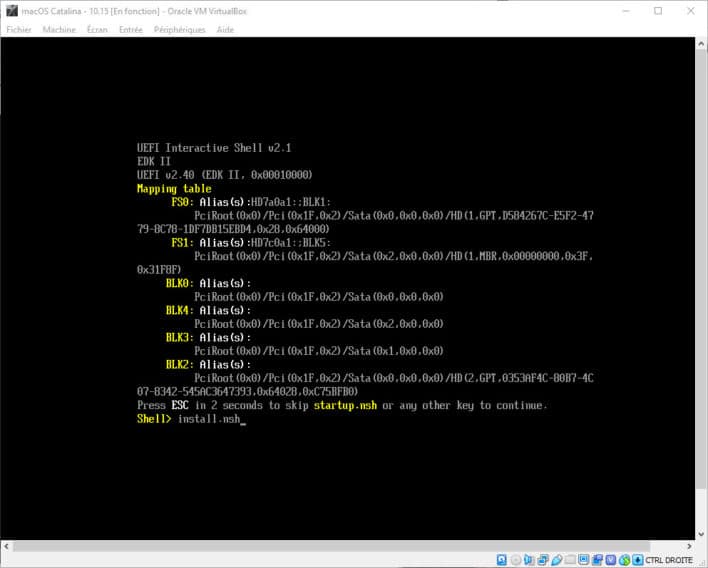Open the Fichier menu
708x568 pixels.
19,30
